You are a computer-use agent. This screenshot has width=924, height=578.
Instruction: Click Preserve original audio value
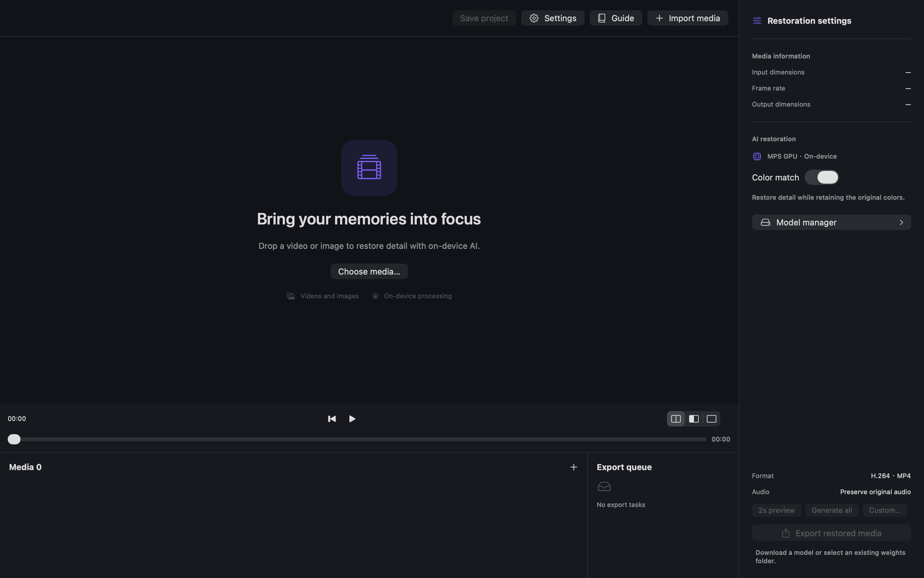click(x=875, y=492)
